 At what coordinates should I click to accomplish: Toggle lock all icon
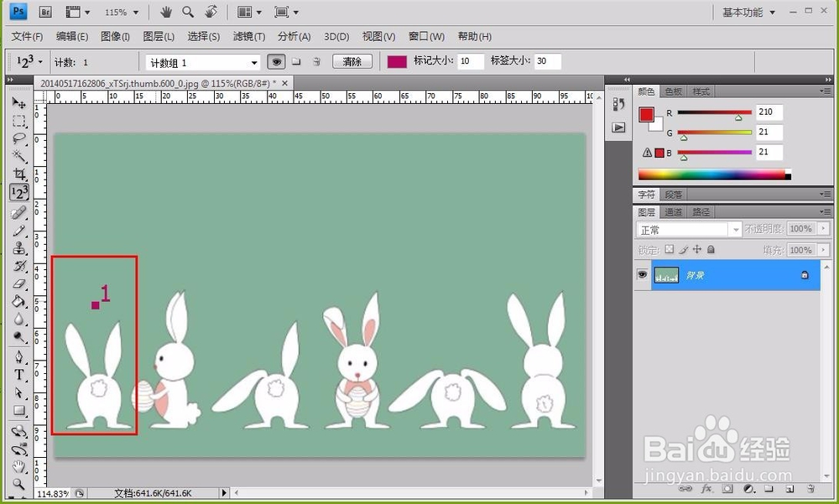pyautogui.click(x=711, y=249)
